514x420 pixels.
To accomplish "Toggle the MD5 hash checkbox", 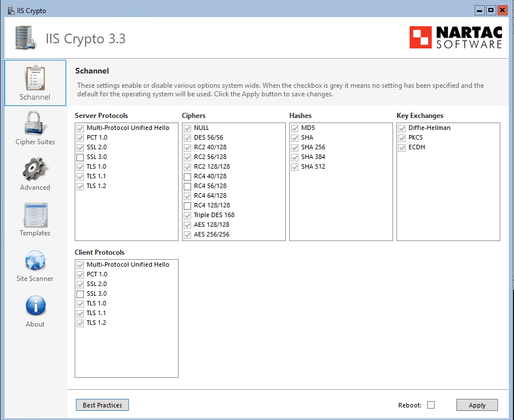I will [295, 128].
